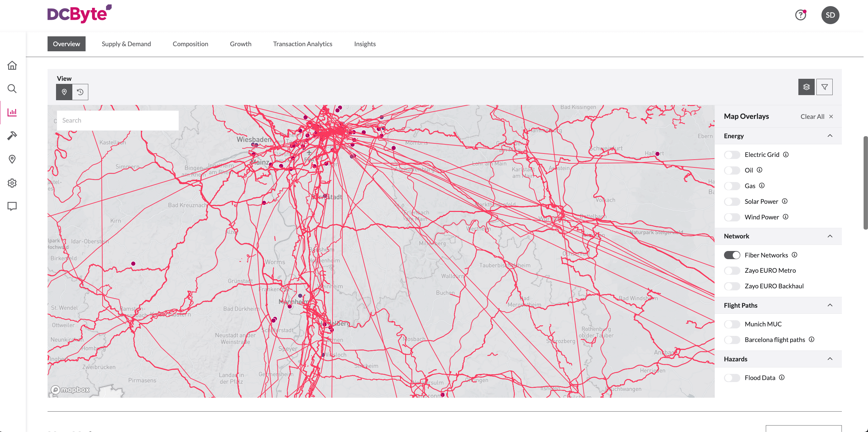This screenshot has width=868, height=432.
Task: Click inside the map Search field
Action: [x=117, y=120]
